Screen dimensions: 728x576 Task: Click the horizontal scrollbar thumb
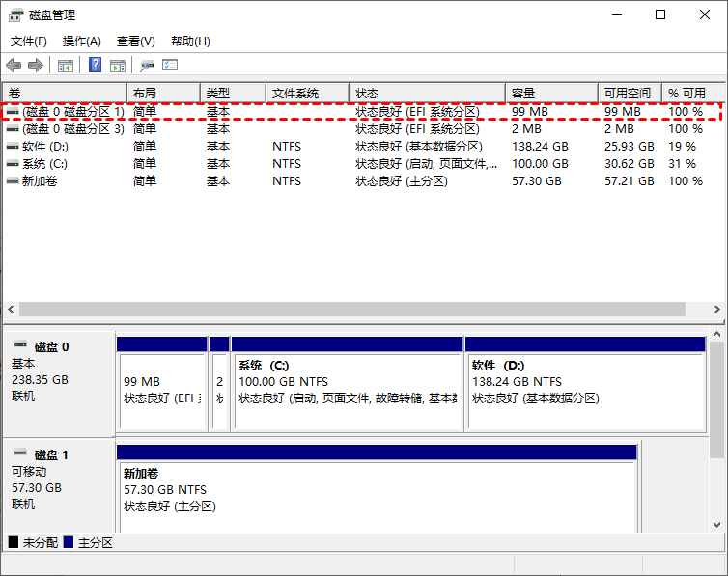[352, 309]
